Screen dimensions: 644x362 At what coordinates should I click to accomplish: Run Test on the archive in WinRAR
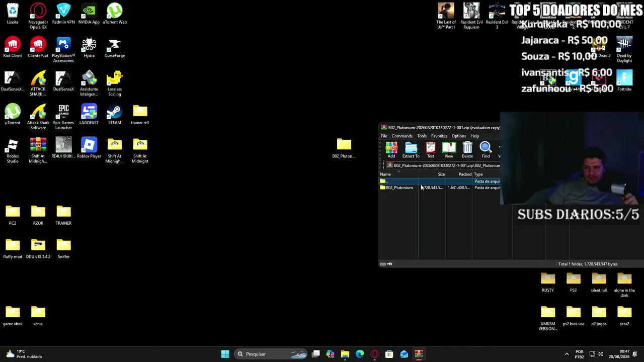(431, 150)
